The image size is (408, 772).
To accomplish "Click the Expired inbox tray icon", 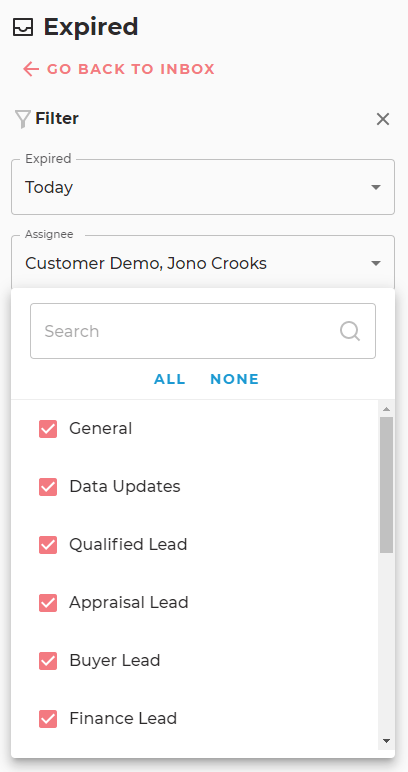I will 23,28.
